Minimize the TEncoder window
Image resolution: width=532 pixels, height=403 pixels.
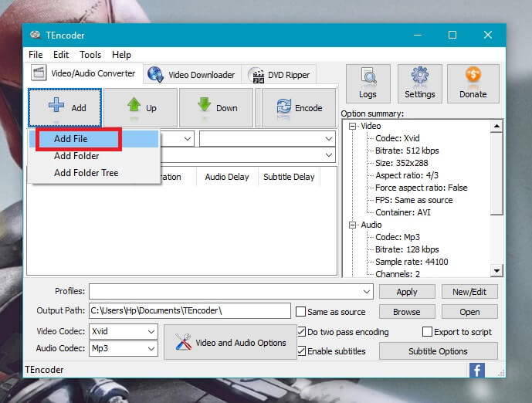click(418, 35)
